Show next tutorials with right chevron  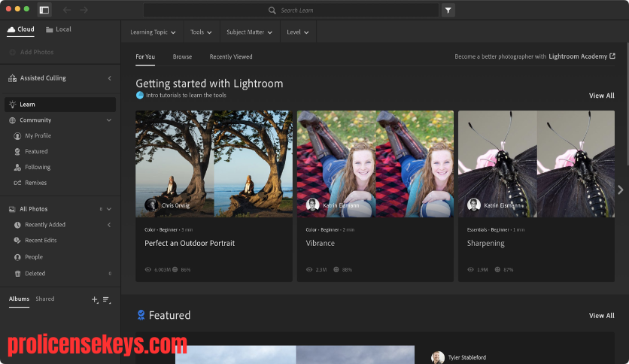click(621, 190)
